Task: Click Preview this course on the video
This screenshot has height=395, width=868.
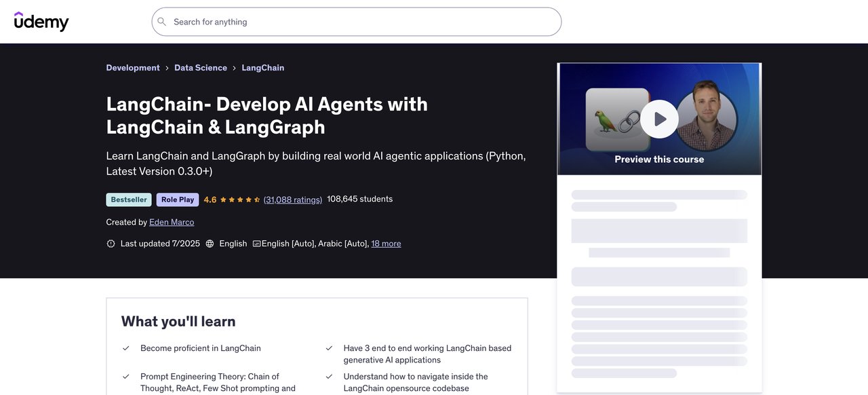Action: tap(658, 158)
